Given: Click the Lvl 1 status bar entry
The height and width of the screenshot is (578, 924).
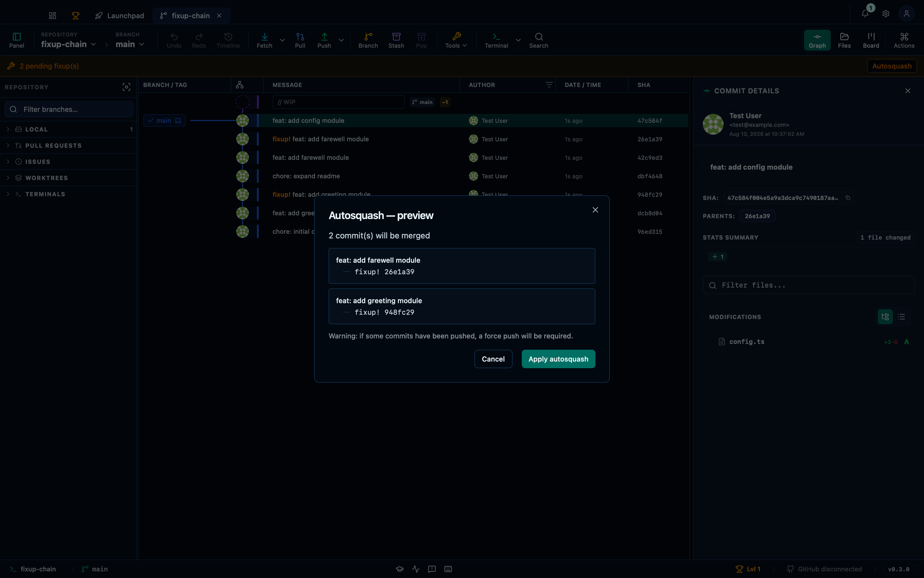Looking at the screenshot, I should pyautogui.click(x=748, y=569).
